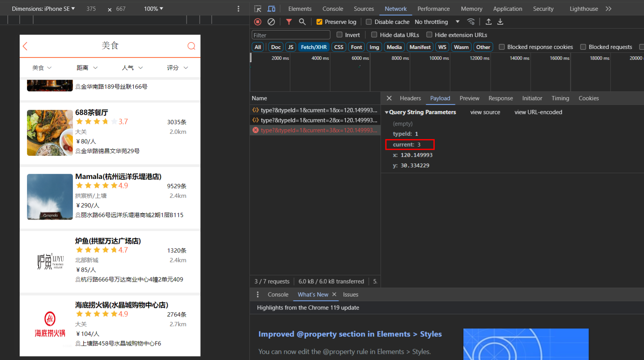
Task: Enable Disable cache checkbox
Action: 369,22
